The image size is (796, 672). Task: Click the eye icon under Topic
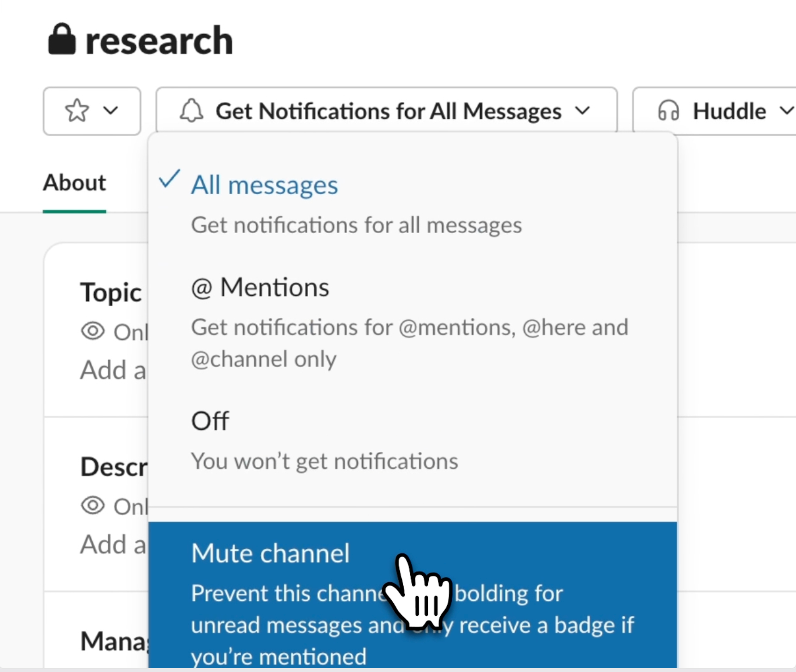93,331
